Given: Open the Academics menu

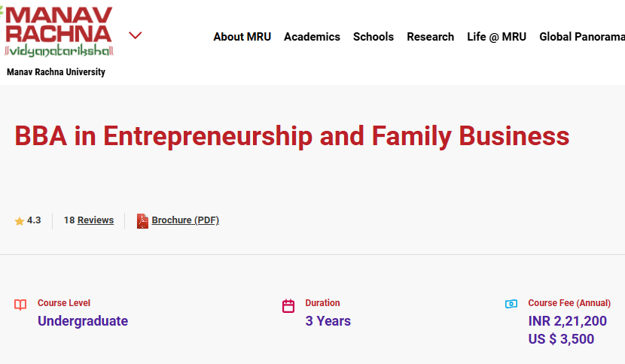Looking at the screenshot, I should 312,37.
